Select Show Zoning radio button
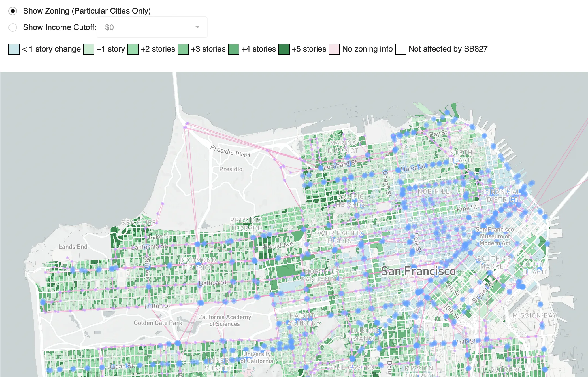The width and height of the screenshot is (588, 377). (x=13, y=11)
